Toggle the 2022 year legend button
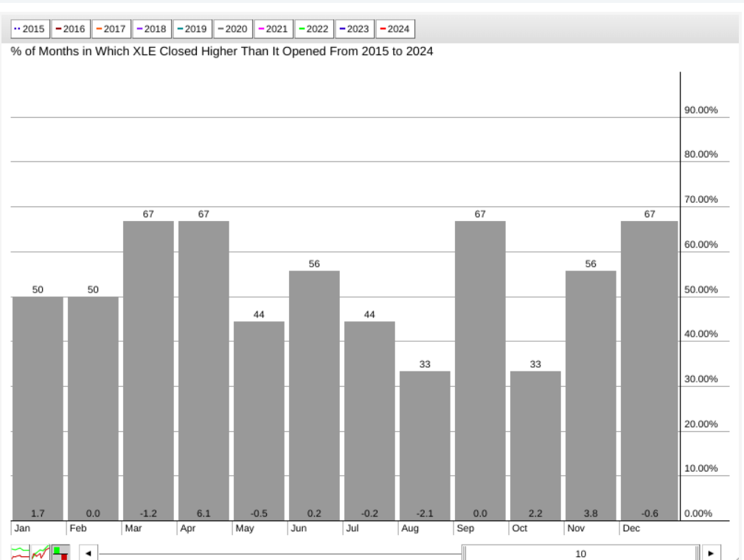744x560 pixels. coord(314,29)
